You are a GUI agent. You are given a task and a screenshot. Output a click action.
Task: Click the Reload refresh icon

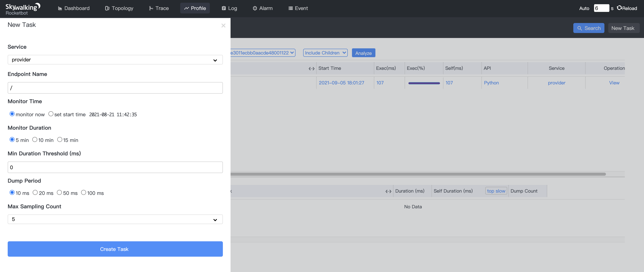pyautogui.click(x=619, y=8)
